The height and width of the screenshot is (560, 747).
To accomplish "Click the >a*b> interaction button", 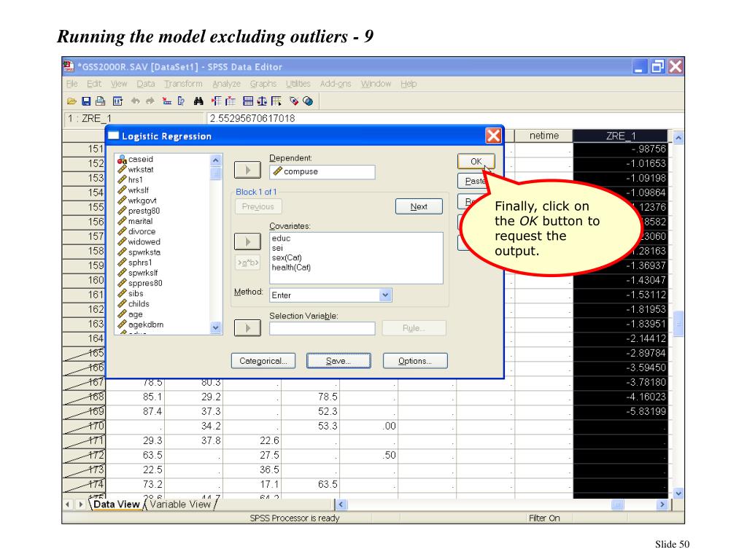I will pos(247,262).
